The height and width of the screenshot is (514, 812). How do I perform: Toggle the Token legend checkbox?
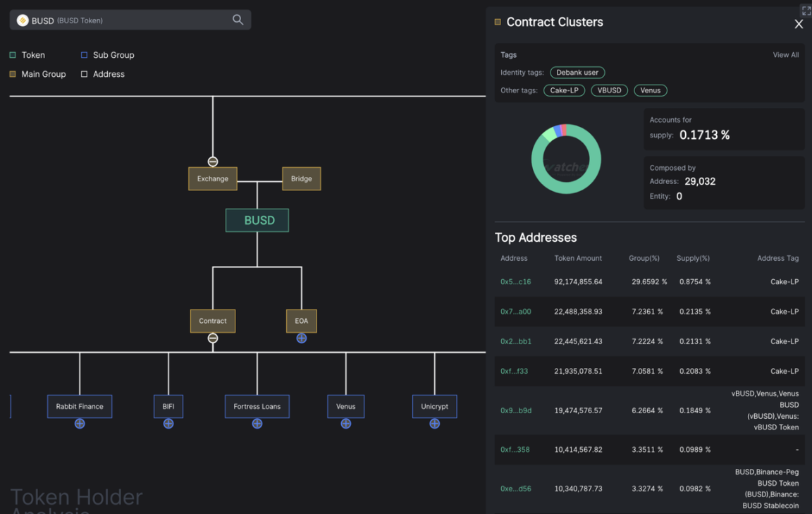pyautogui.click(x=13, y=55)
